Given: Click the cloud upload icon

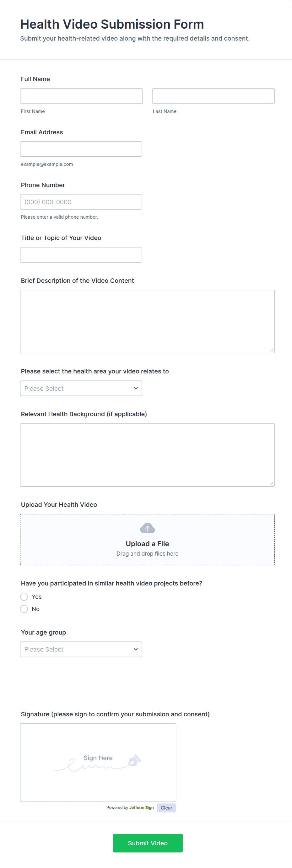Looking at the screenshot, I should click(x=147, y=528).
